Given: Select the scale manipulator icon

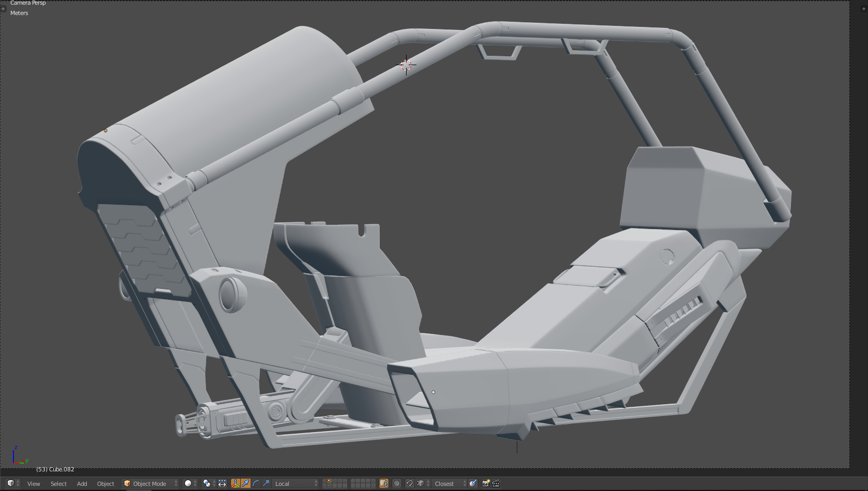Looking at the screenshot, I should (x=266, y=484).
